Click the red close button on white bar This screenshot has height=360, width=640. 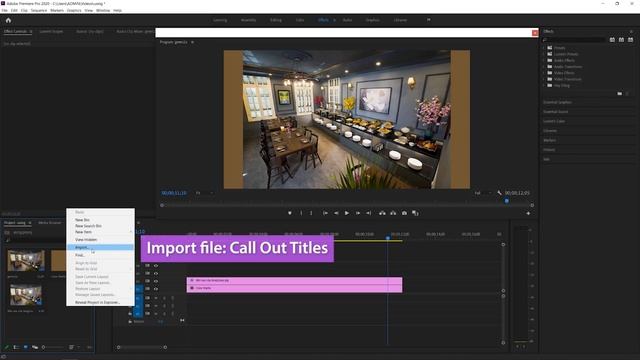click(535, 33)
